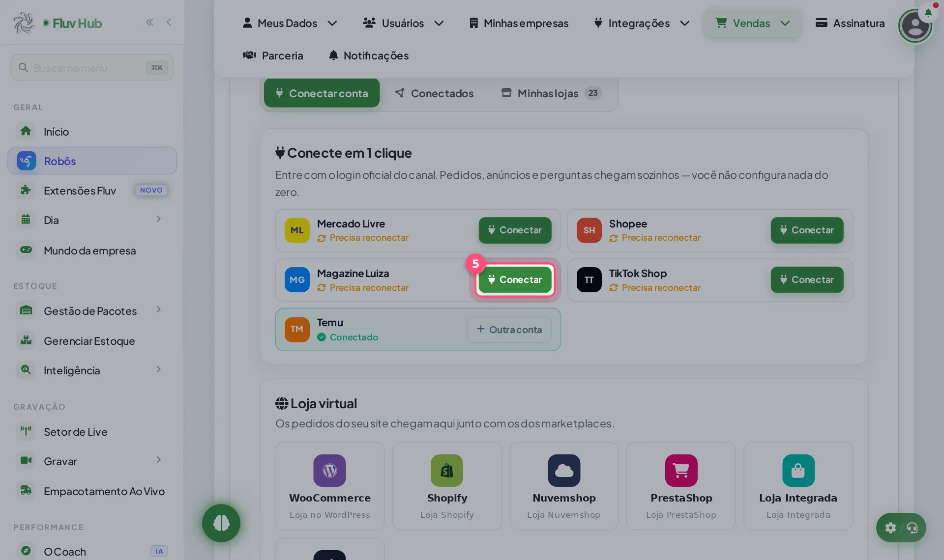The width and height of the screenshot is (944, 560).
Task: Expand the Gravar submenu
Action: [158, 460]
